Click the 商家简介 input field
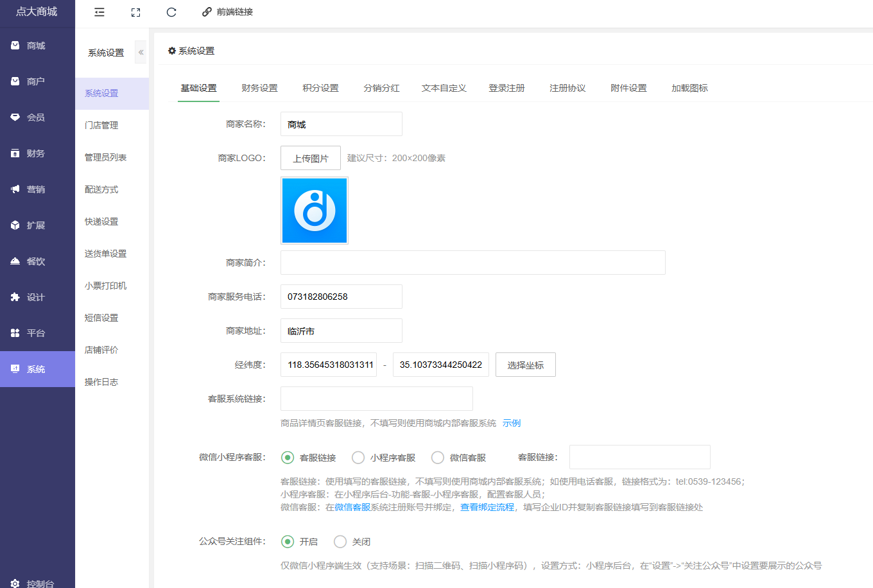873x588 pixels. (x=473, y=263)
